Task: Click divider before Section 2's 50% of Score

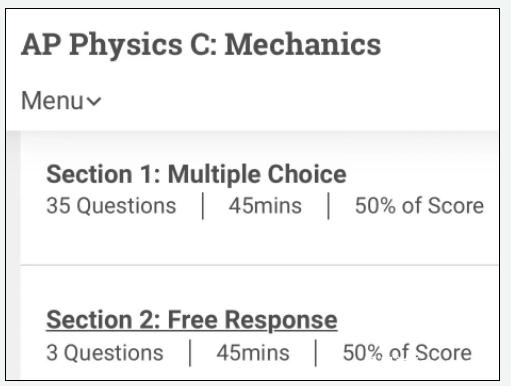Action: (316, 353)
